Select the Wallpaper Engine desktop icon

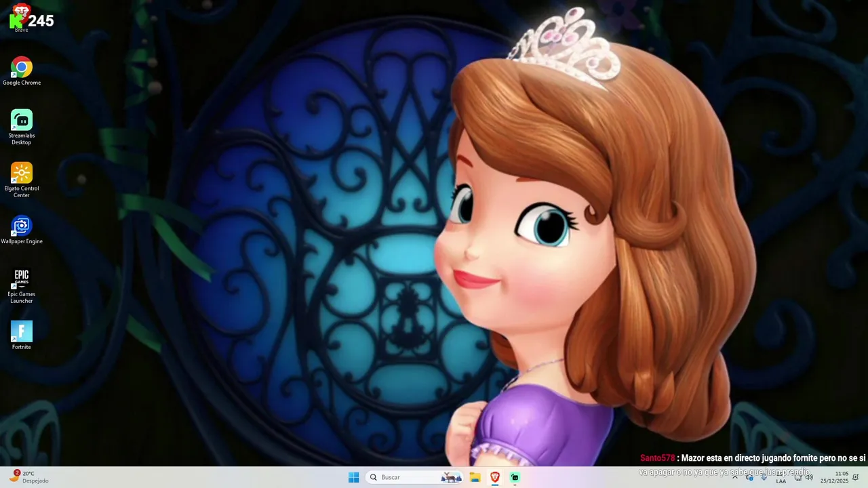point(21,230)
